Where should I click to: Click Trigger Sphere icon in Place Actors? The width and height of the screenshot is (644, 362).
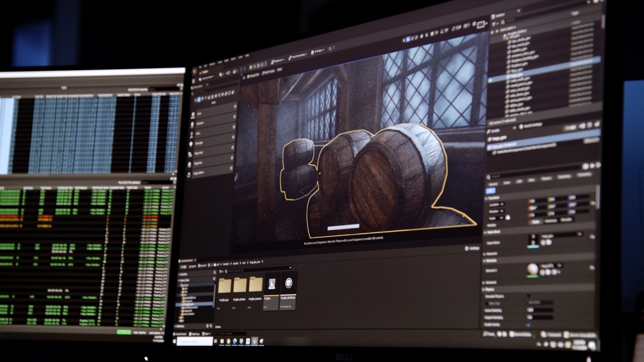tap(188, 174)
